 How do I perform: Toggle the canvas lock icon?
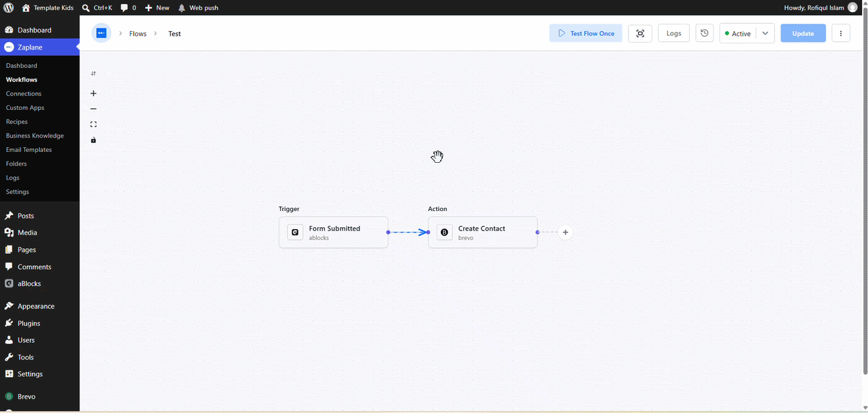pyautogui.click(x=94, y=140)
